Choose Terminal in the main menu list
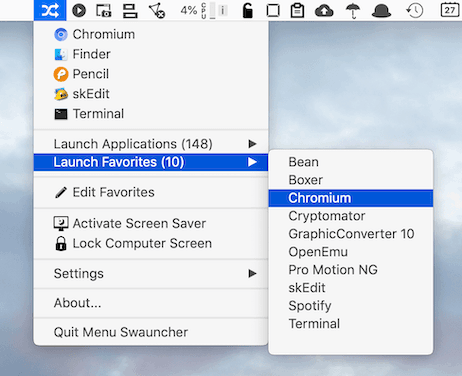 [151, 114]
